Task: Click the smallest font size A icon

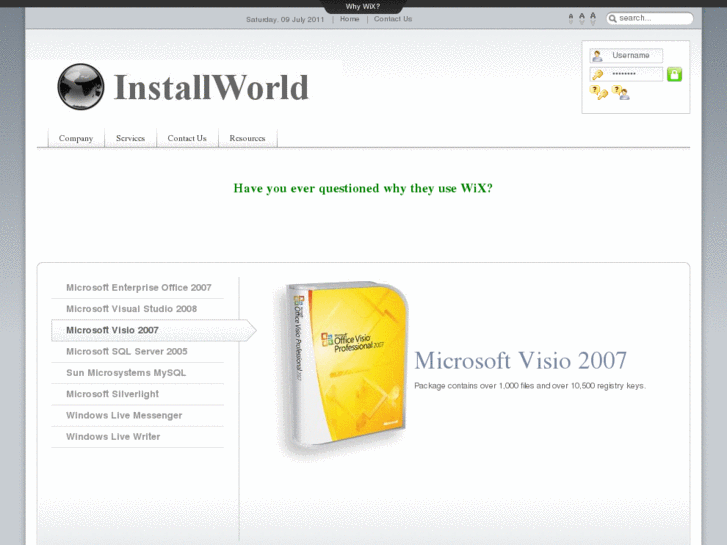Action: (571, 19)
